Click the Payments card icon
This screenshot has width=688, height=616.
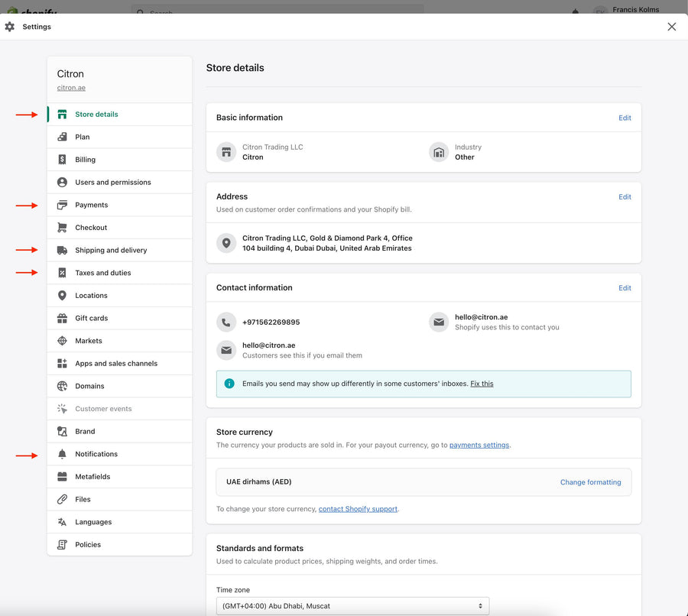coord(63,205)
